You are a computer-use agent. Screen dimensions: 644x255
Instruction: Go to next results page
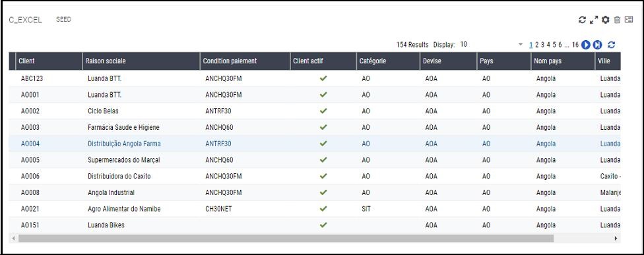[x=586, y=45]
